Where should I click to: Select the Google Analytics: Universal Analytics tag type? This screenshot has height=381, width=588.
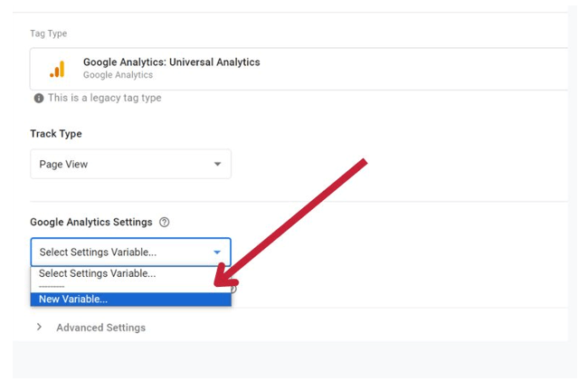(x=299, y=69)
